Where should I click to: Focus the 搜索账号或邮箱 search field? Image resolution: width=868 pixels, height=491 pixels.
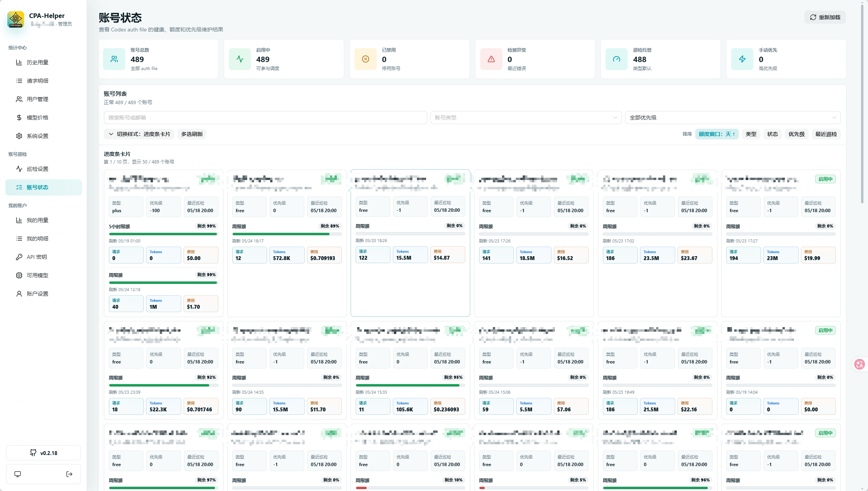point(265,118)
